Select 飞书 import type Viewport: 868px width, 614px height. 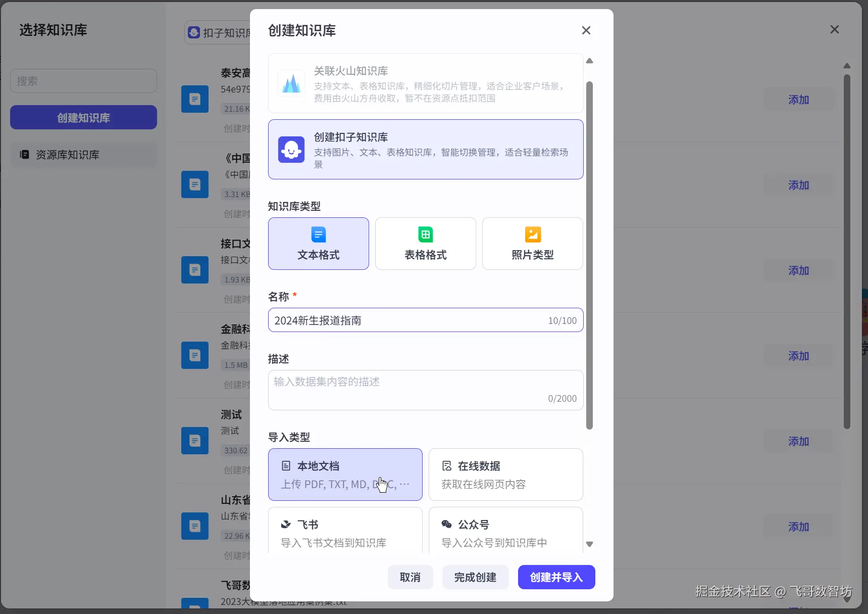tap(345, 530)
